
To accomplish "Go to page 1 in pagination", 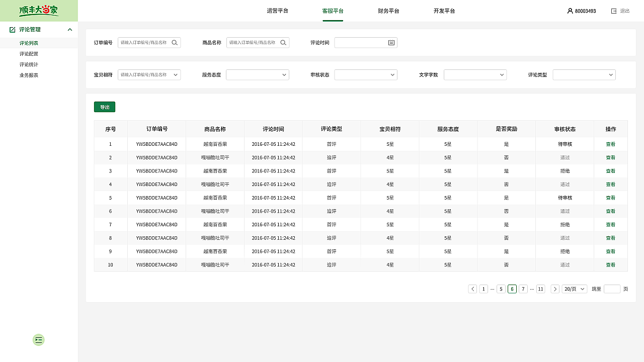I will click(x=484, y=289).
